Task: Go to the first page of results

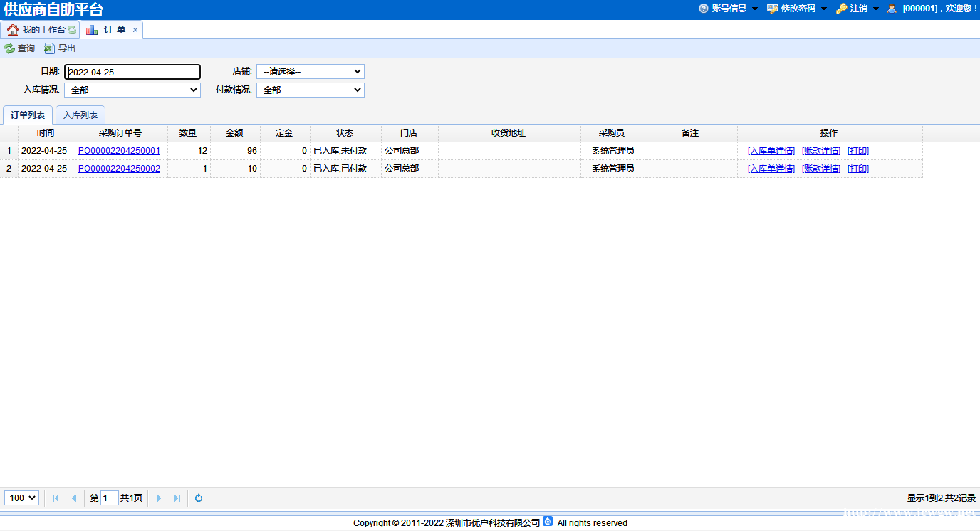Action: pyautogui.click(x=56, y=498)
